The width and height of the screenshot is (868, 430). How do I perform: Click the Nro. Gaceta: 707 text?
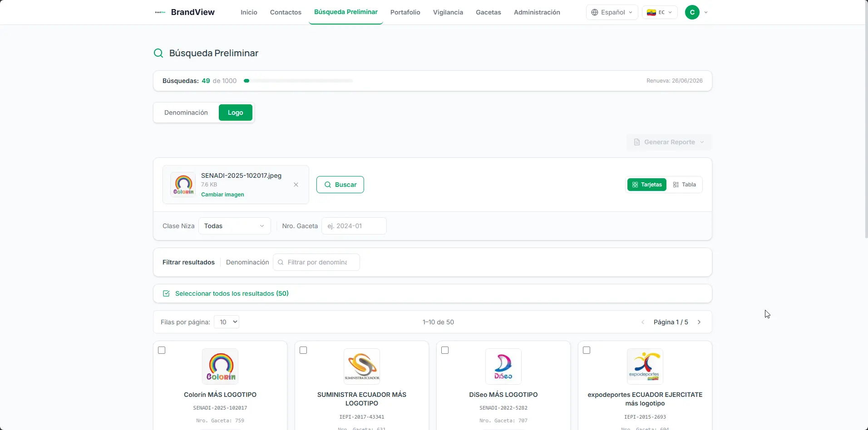[503, 420]
